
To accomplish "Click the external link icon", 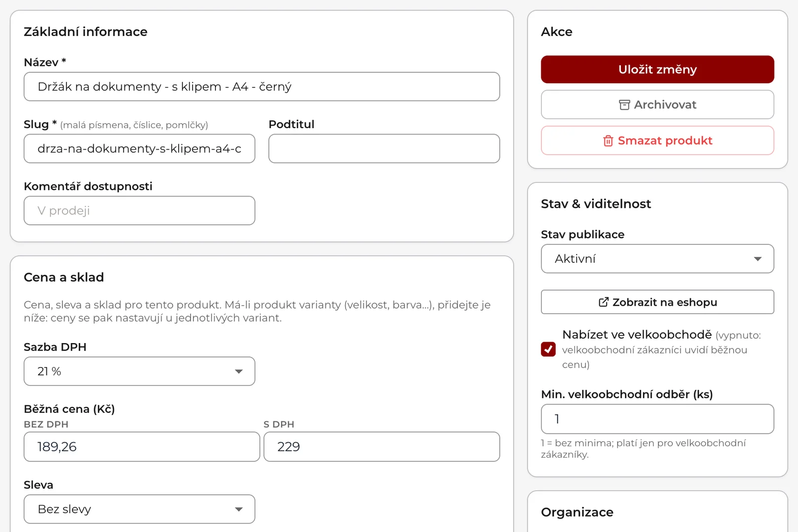I will point(603,302).
